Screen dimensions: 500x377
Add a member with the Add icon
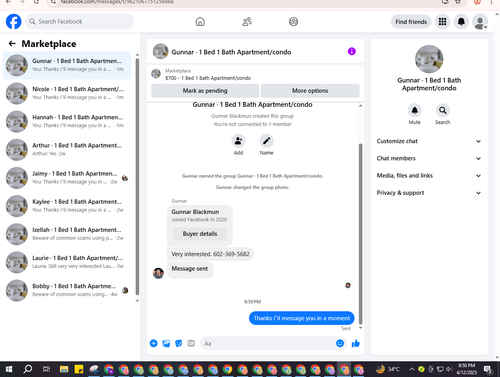pyautogui.click(x=238, y=141)
